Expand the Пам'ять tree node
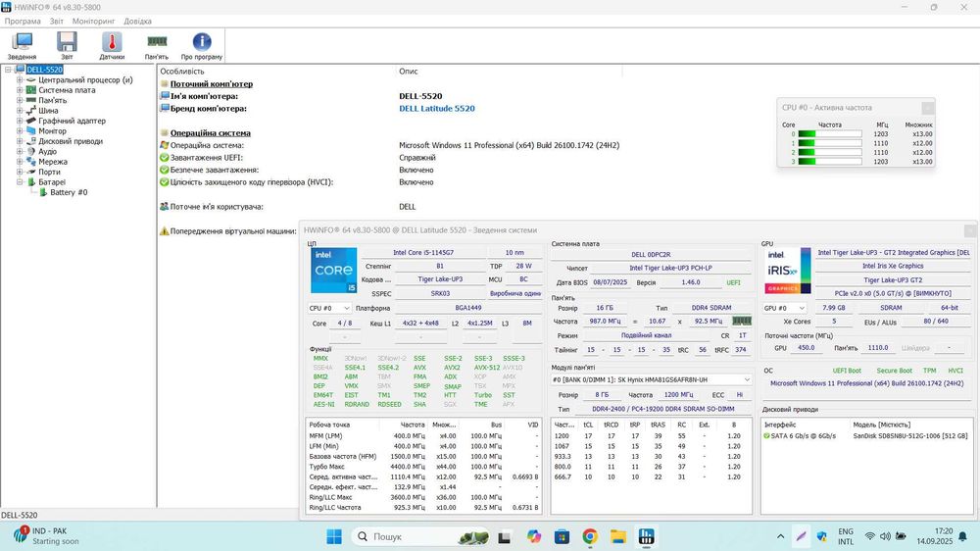The image size is (980, 551). pos(20,100)
